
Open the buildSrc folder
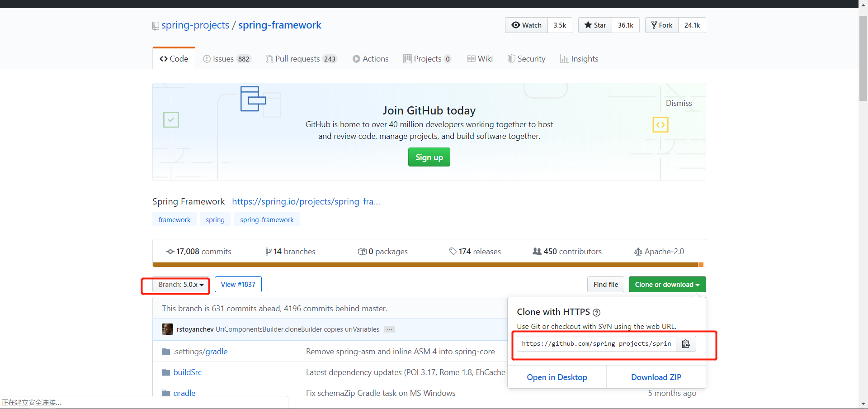coord(188,372)
